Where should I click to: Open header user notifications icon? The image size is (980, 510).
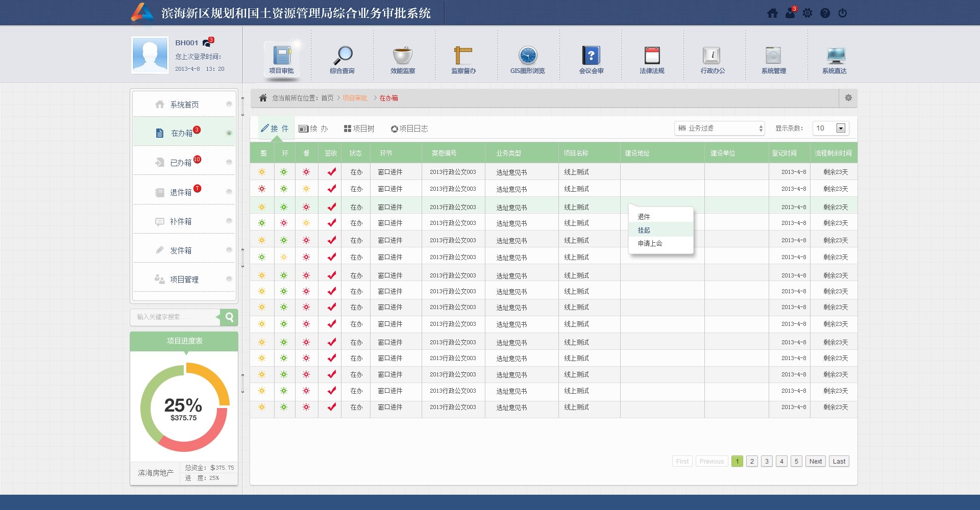(790, 13)
